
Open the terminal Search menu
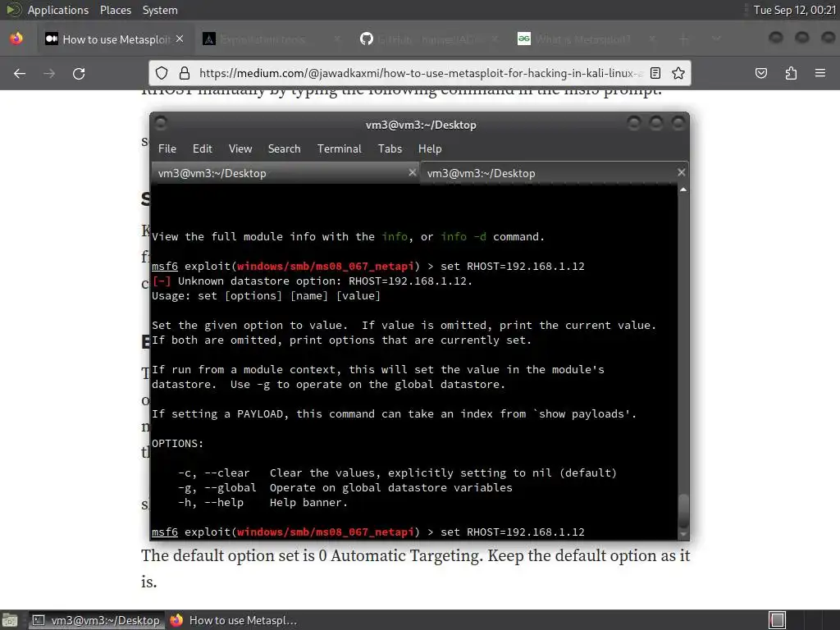tap(284, 149)
